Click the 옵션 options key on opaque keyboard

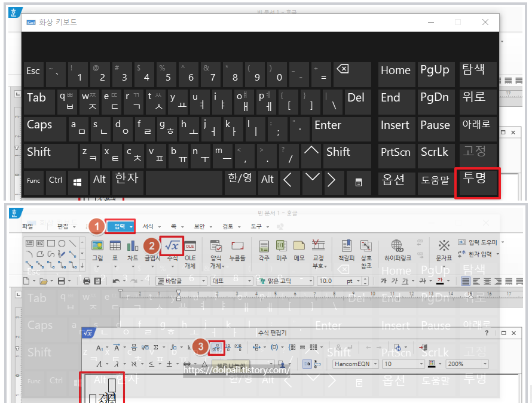(x=396, y=183)
